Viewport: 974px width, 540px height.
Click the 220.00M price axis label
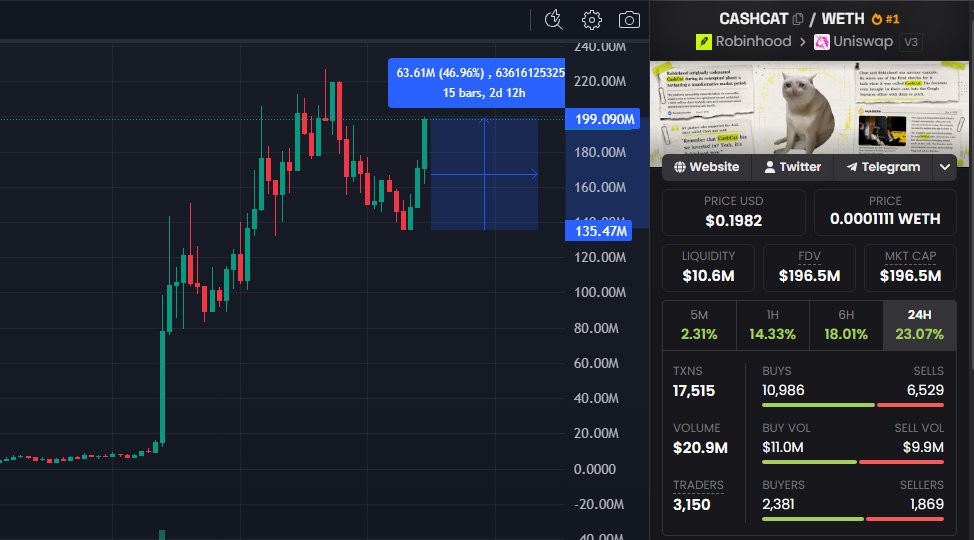click(x=599, y=81)
